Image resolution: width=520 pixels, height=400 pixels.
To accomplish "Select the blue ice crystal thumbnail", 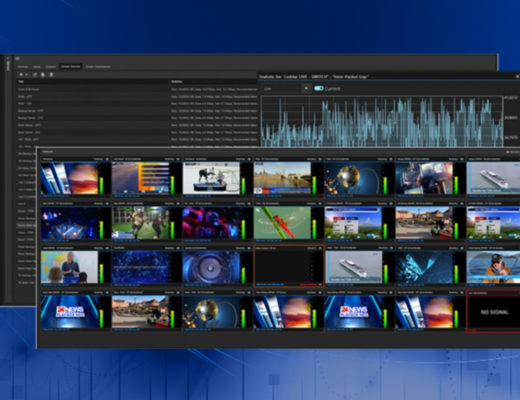I will point(424,267).
